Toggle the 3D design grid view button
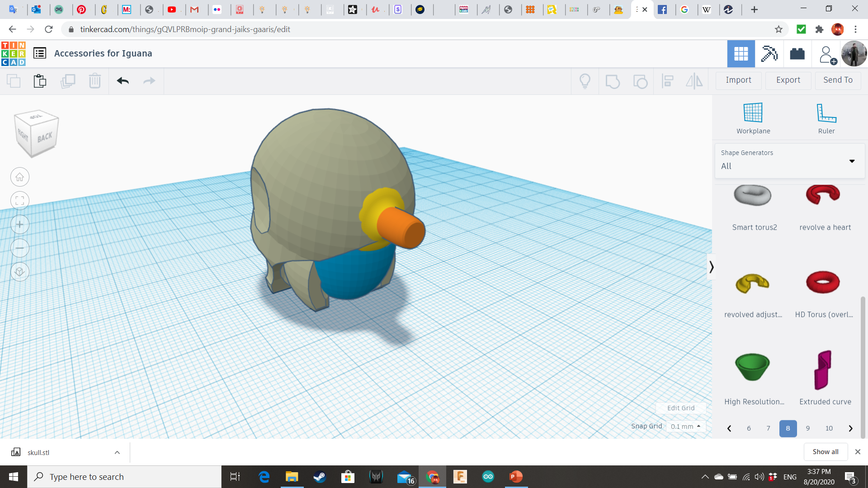This screenshot has height=488, width=868. [741, 54]
